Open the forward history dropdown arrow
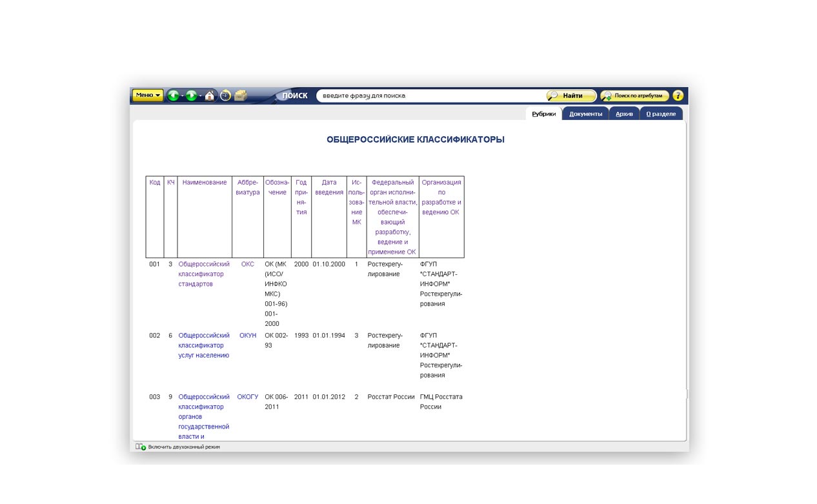 [200, 96]
